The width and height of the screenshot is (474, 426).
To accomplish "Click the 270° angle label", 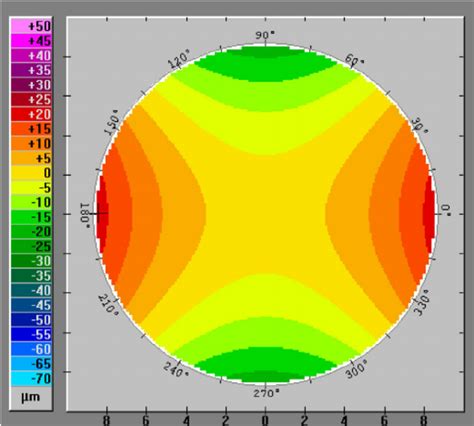I will 266,393.
